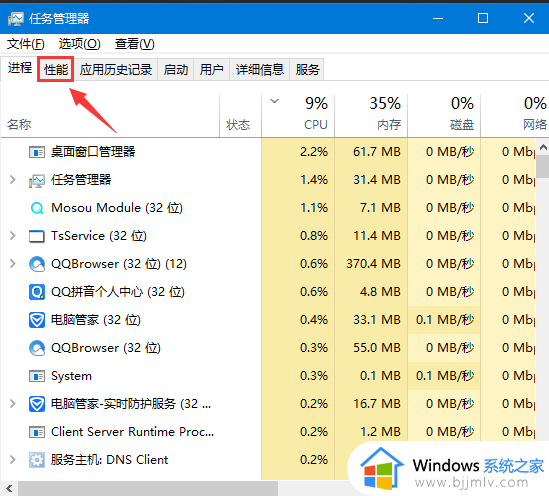The height and width of the screenshot is (496, 549).
Task: Click 电脑管家 row's 0.1 MB/秒 disk value
Action: (x=445, y=320)
